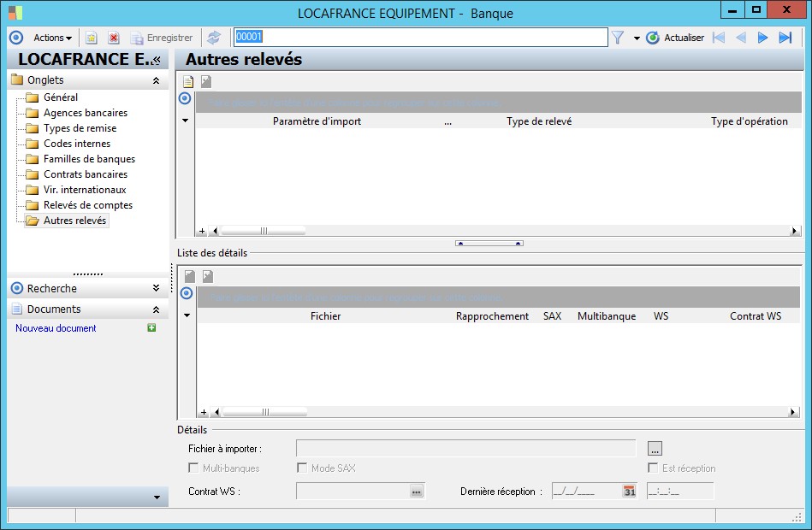This screenshot has height=530, width=812.
Task: Click the splitter collapse arrows bar
Action: point(489,244)
